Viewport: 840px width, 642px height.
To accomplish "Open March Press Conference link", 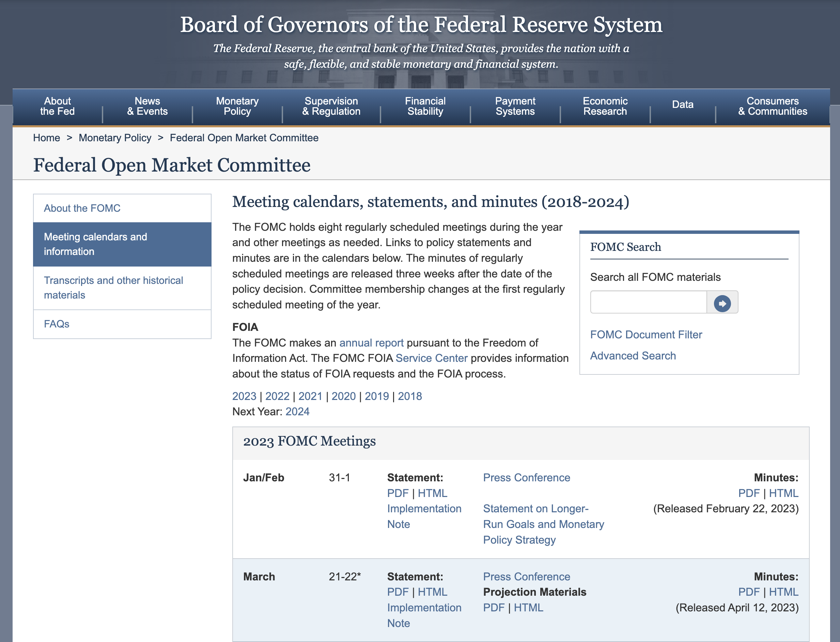I will [x=527, y=577].
